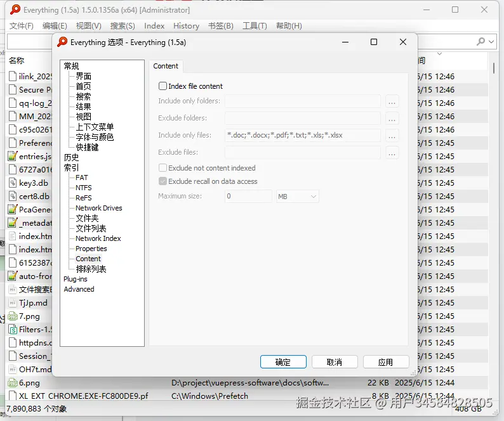The width and height of the screenshot is (504, 421).
Task: Confirm options with the 确定 button
Action: 283,362
